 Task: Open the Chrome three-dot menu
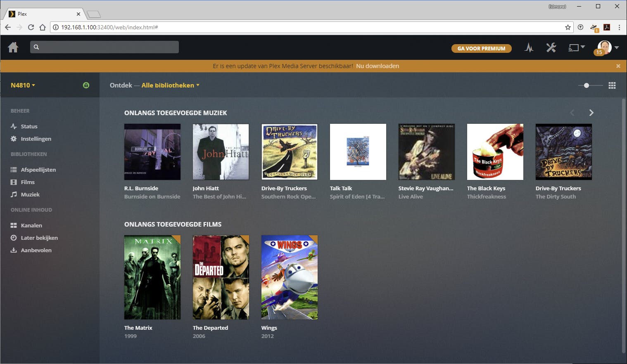click(619, 27)
